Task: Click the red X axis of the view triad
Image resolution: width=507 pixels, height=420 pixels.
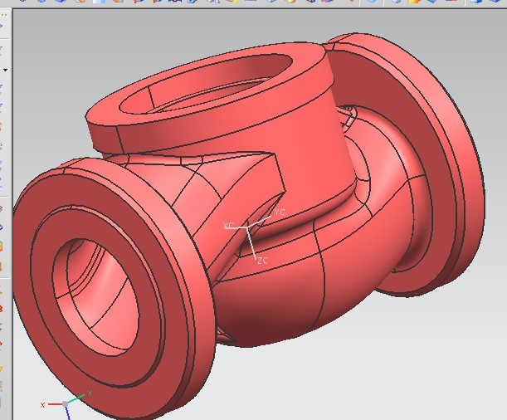Action: pyautogui.click(x=55, y=404)
